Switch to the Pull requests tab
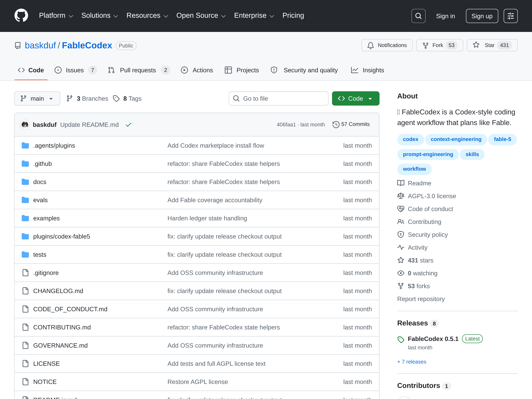The height and width of the screenshot is (399, 532). click(x=139, y=70)
